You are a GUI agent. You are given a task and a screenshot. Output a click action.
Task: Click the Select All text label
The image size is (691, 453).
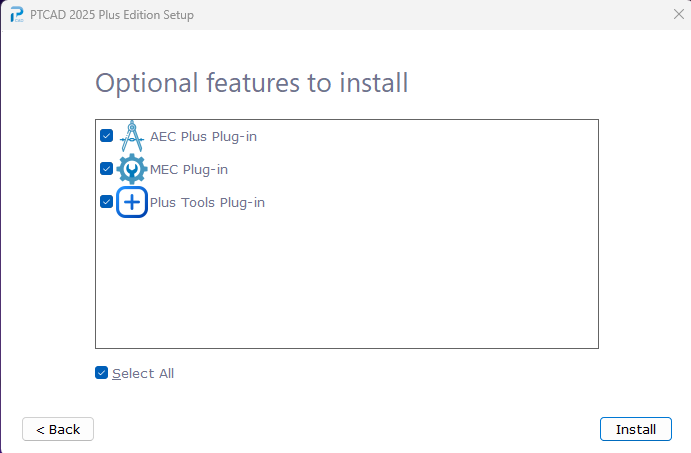coord(143,374)
